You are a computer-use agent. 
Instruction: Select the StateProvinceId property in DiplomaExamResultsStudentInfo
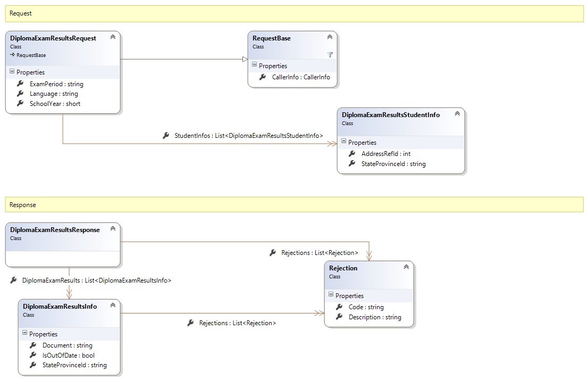pos(393,164)
